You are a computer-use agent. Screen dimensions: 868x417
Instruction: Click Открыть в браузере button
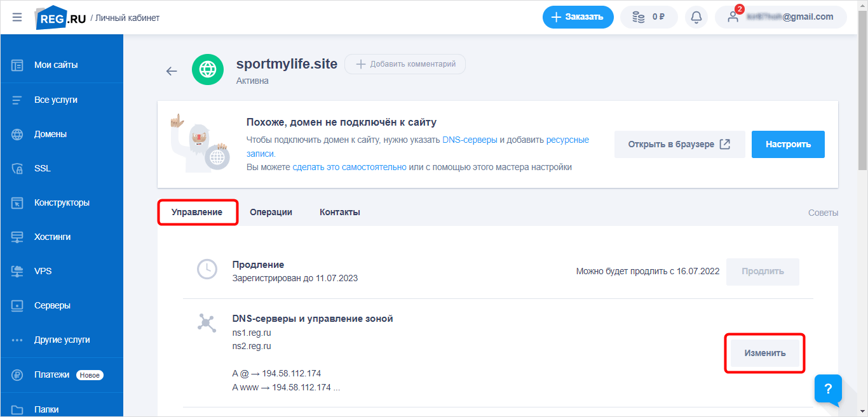tap(679, 144)
